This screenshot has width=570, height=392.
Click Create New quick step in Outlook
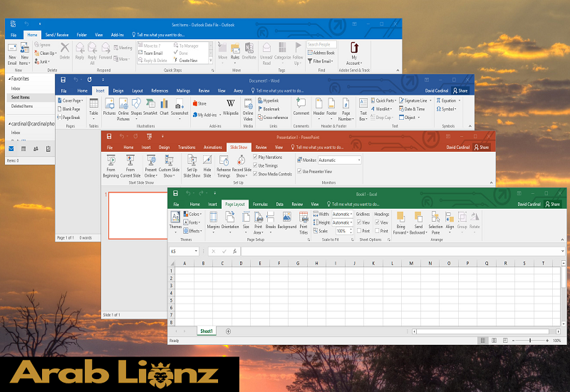[185, 61]
